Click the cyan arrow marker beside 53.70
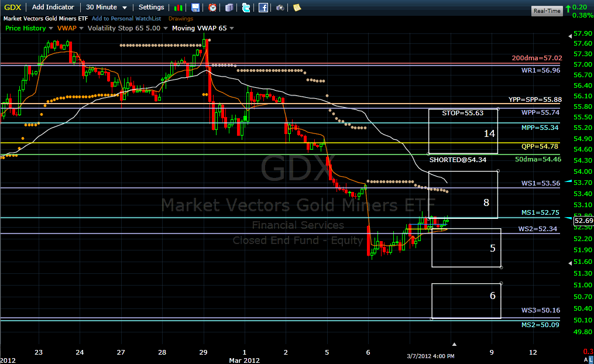 (x=568, y=182)
